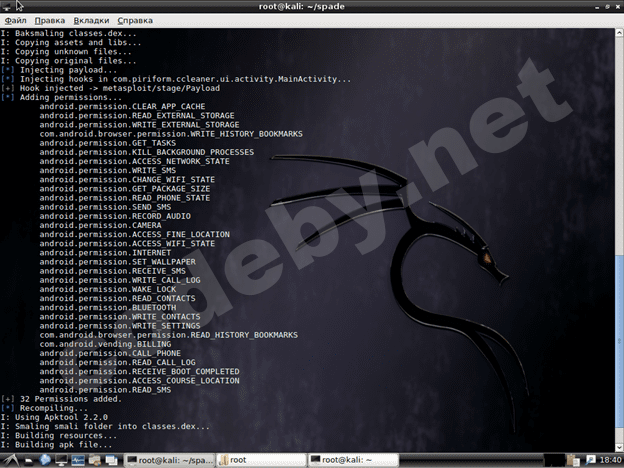The width and height of the screenshot is (624, 468).
Task: Click the line '32 Permissions added.'
Action: [x=61, y=399]
